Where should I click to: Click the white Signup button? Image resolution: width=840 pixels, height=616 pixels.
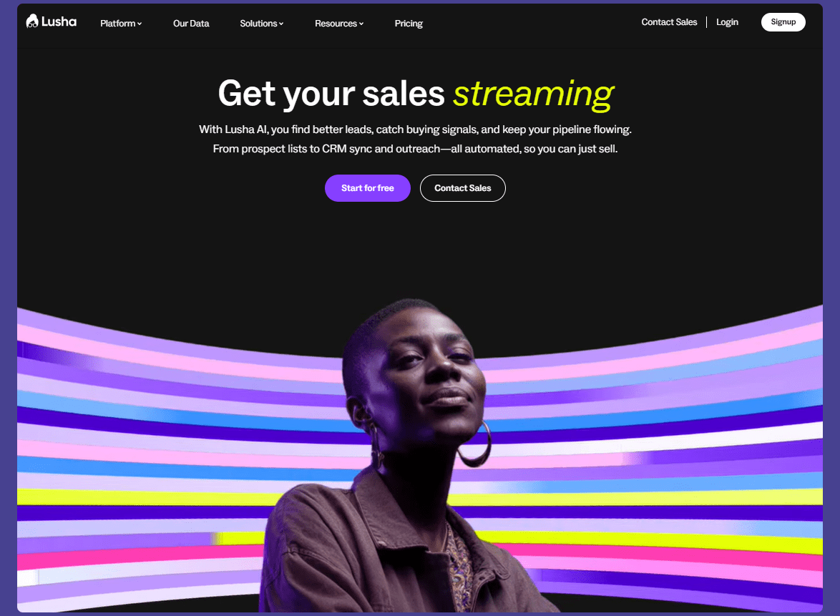tap(783, 22)
